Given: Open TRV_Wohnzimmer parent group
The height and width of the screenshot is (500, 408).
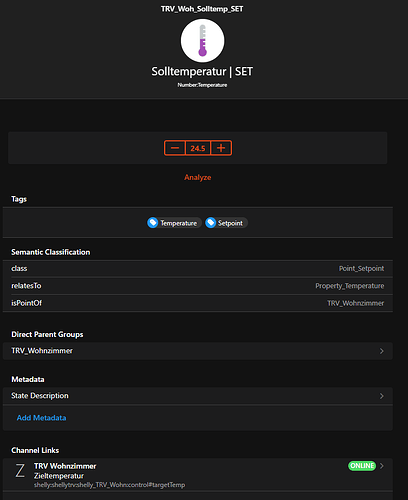Looking at the screenshot, I should click(198, 351).
